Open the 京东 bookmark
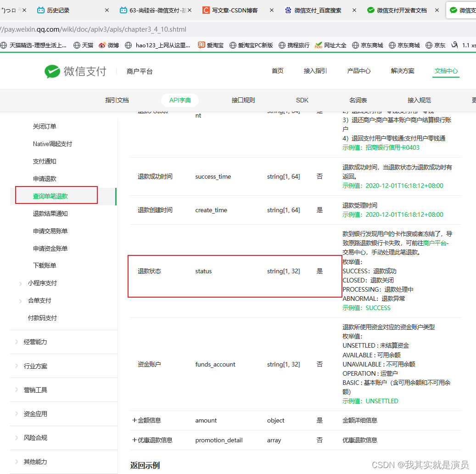 435,45
